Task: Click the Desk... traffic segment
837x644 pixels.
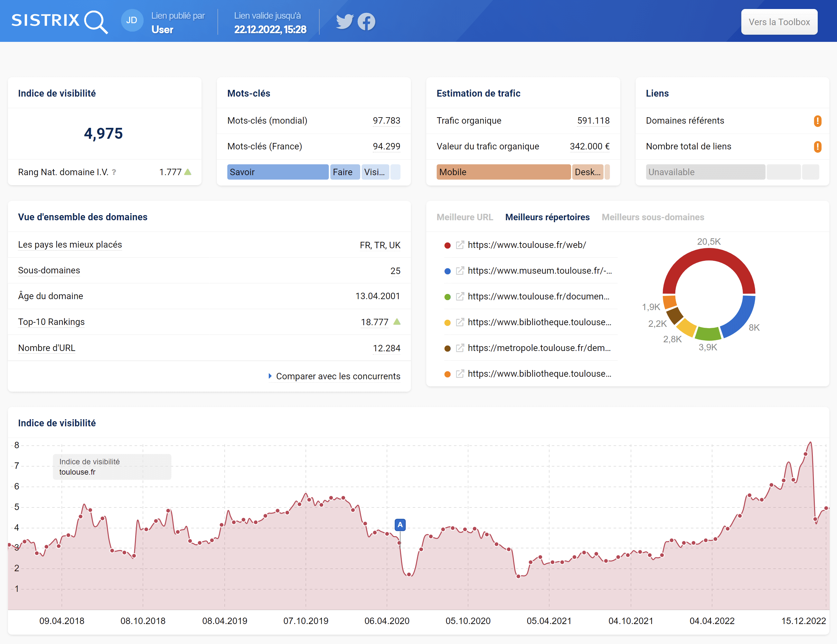Action: [588, 172]
